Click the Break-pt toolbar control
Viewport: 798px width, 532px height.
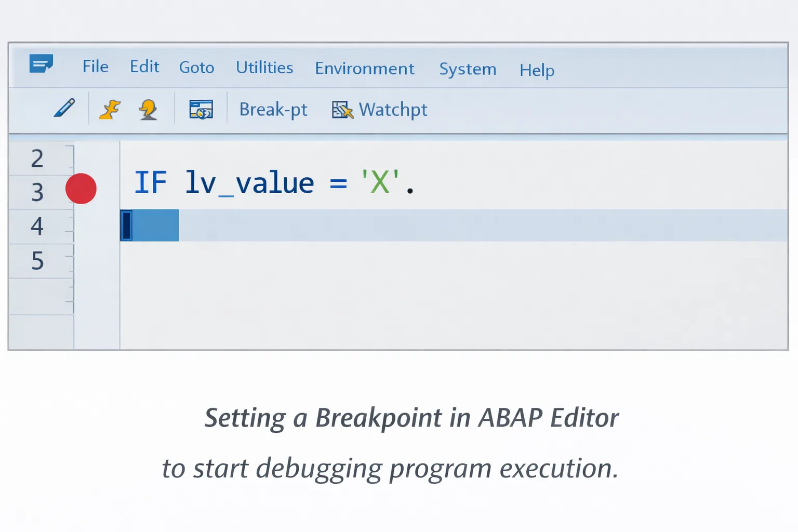[273, 110]
